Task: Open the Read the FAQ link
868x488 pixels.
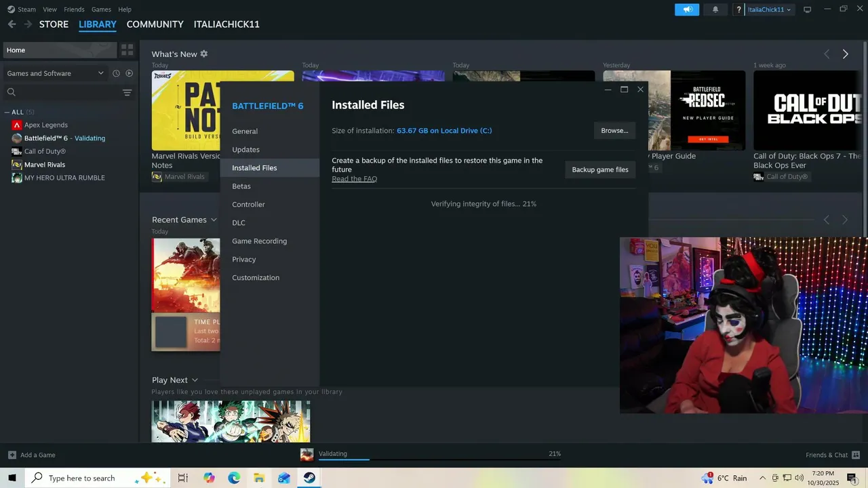Action: click(x=354, y=179)
